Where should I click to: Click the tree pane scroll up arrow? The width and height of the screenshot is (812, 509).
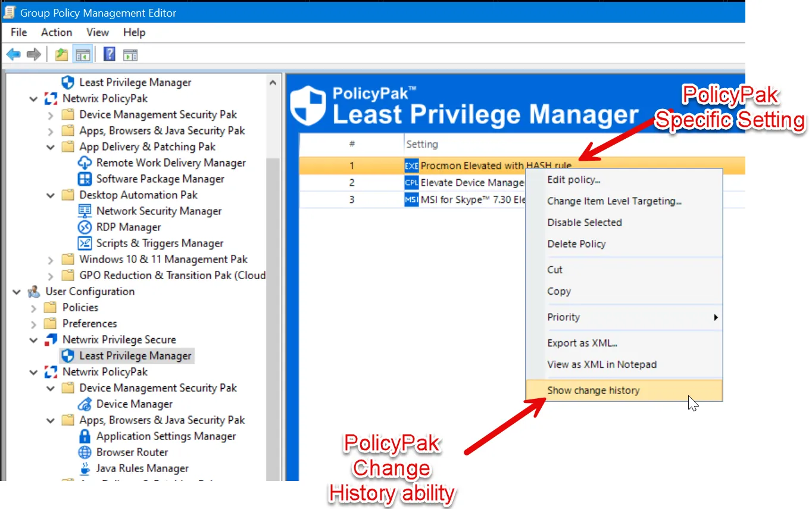click(x=273, y=83)
